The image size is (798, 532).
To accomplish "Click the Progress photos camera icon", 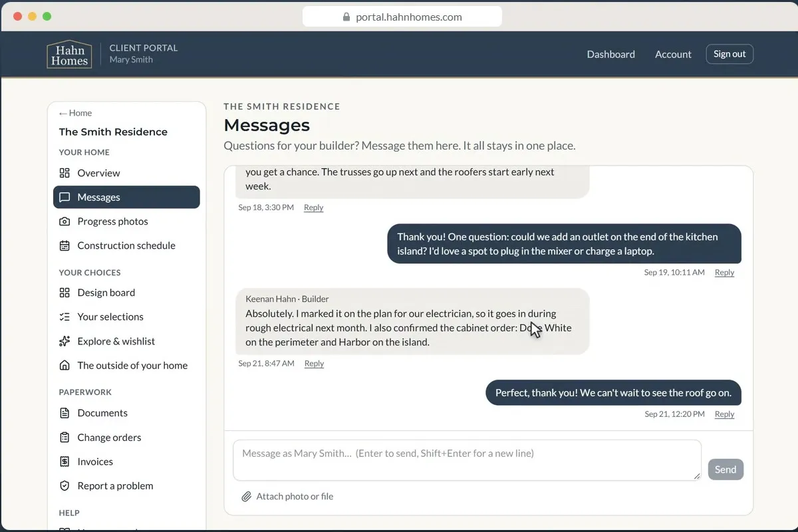I will coord(65,221).
